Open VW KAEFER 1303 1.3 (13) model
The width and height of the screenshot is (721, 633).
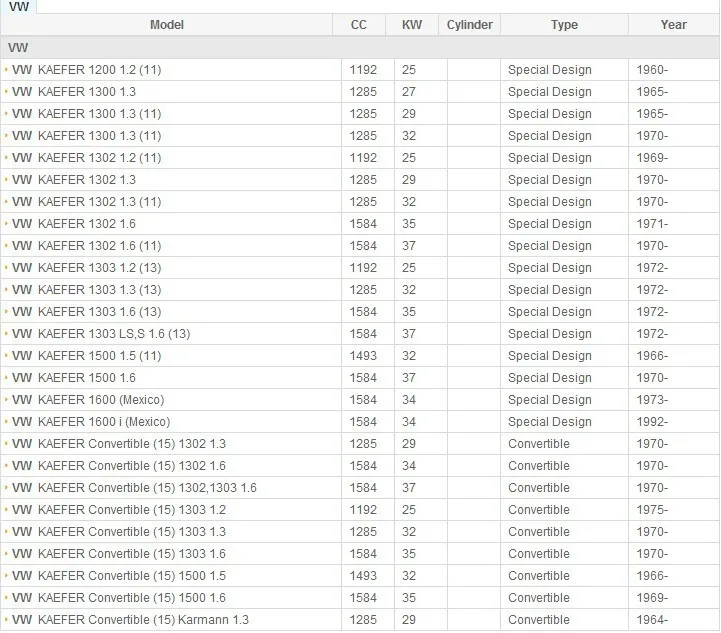[x=86, y=290]
